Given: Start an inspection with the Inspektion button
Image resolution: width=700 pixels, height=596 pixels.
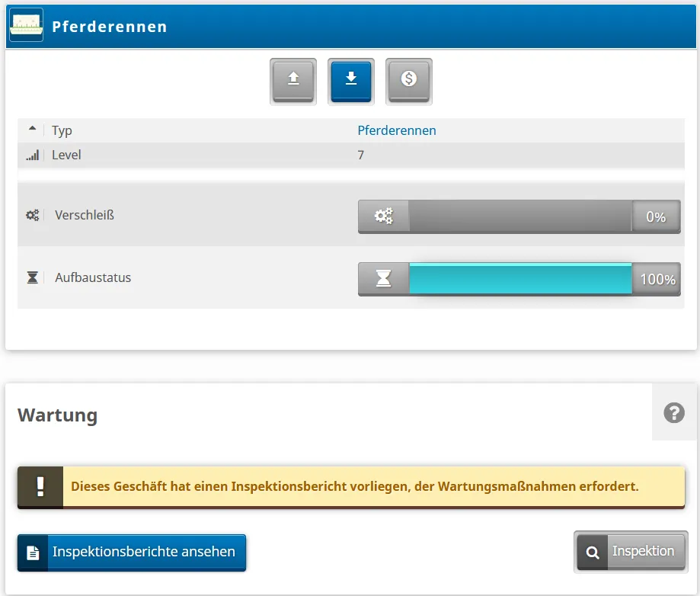Looking at the screenshot, I should (x=631, y=551).
